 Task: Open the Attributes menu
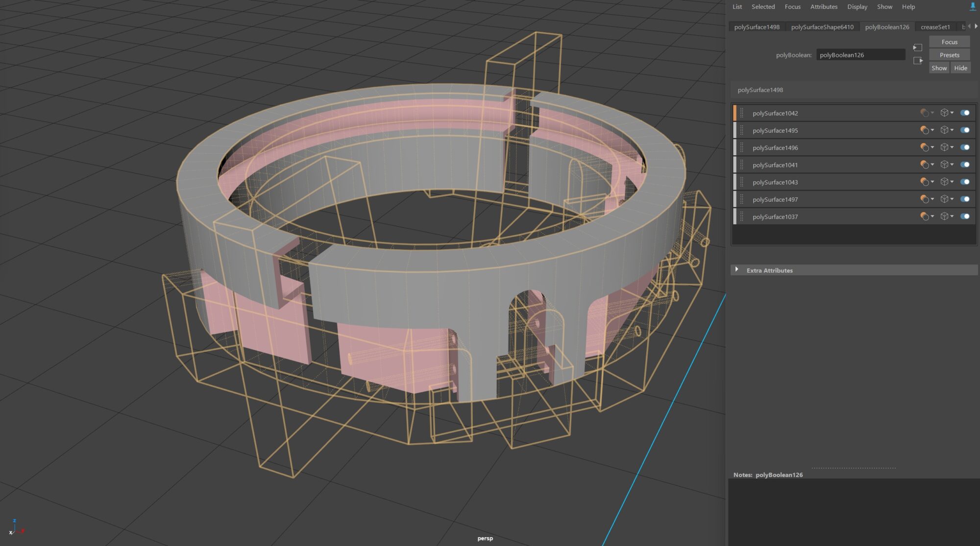pos(823,7)
